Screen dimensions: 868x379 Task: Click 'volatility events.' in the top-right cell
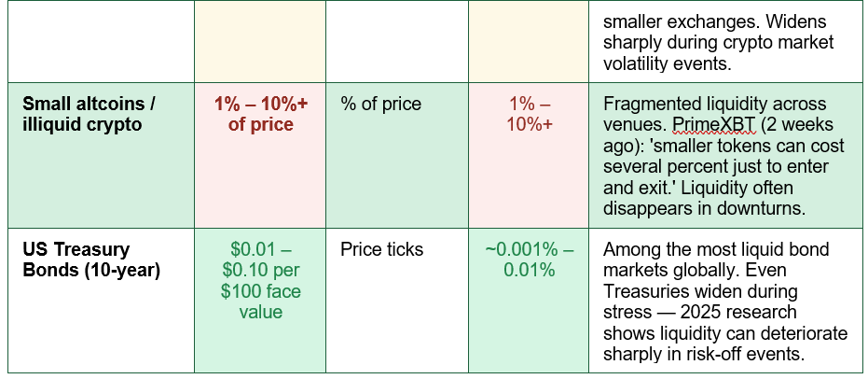tap(667, 63)
